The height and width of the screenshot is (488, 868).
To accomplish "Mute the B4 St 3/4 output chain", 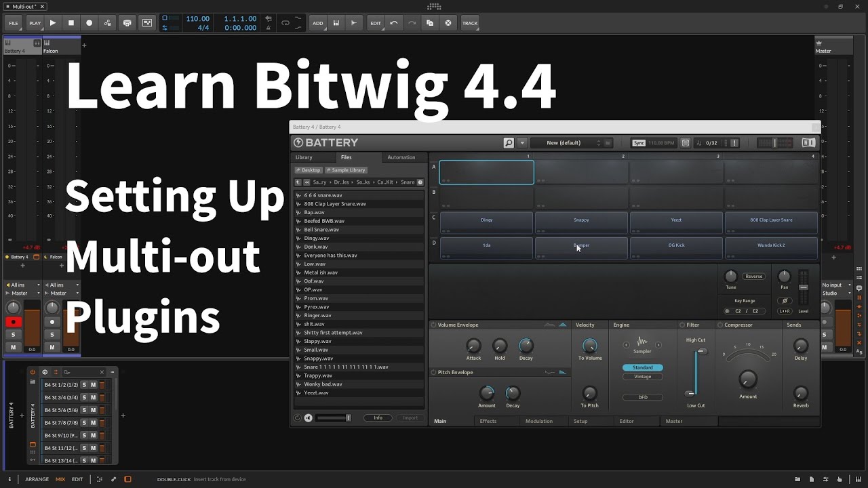I will (x=94, y=397).
